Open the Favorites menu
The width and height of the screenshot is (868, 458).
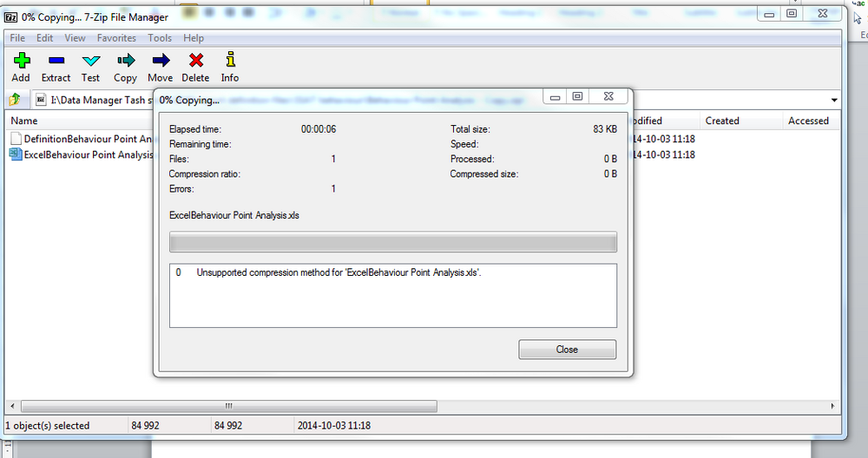[x=116, y=37]
